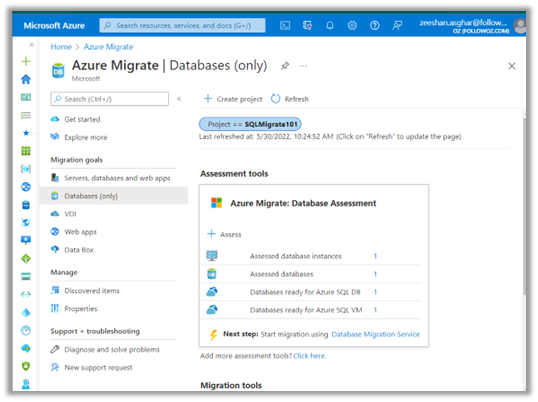Click the green plus Create a resource icon

[26, 61]
